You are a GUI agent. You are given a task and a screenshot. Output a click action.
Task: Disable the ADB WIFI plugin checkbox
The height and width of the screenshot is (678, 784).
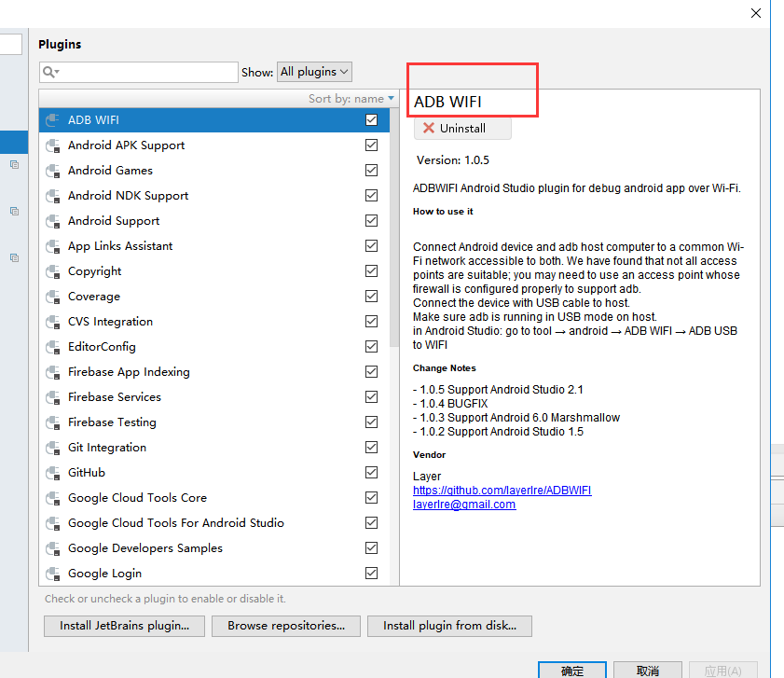(372, 120)
